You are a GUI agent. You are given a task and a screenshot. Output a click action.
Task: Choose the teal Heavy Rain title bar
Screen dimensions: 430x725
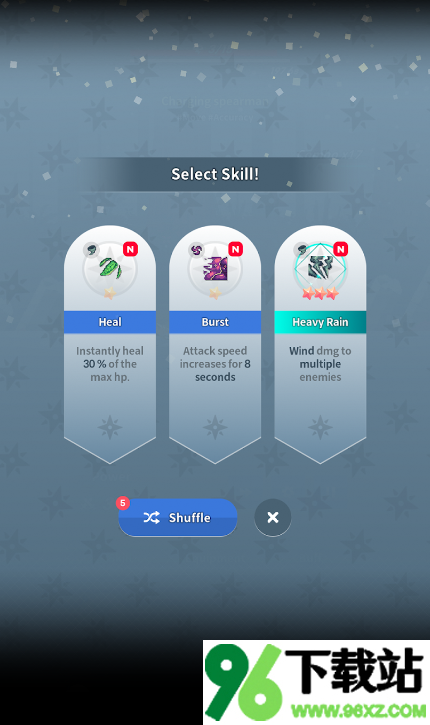pyautogui.click(x=320, y=322)
